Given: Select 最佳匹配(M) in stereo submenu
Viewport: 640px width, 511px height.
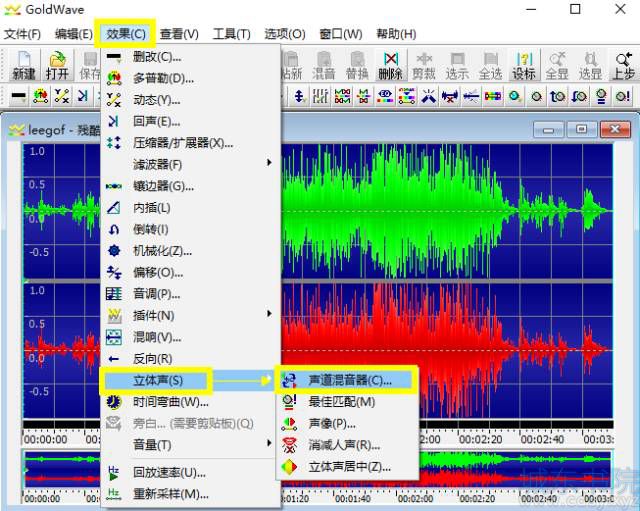Looking at the screenshot, I should click(x=347, y=402).
